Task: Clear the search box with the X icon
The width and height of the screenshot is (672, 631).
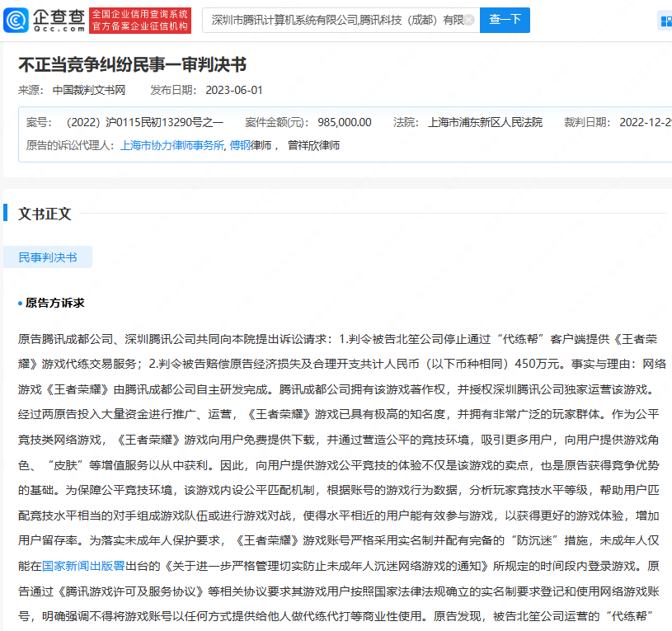Action: pos(469,20)
